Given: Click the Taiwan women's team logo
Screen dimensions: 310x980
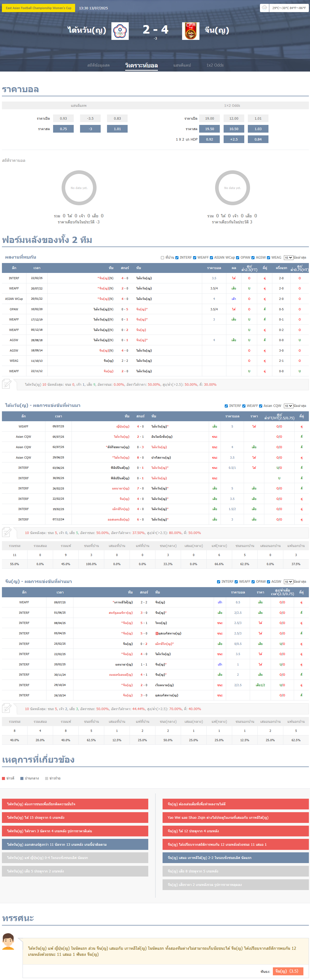Looking at the screenshot, I should [x=120, y=31].
